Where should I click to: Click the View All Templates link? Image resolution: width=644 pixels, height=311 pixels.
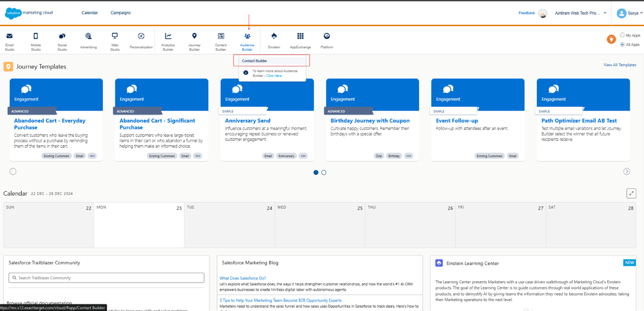(620, 65)
